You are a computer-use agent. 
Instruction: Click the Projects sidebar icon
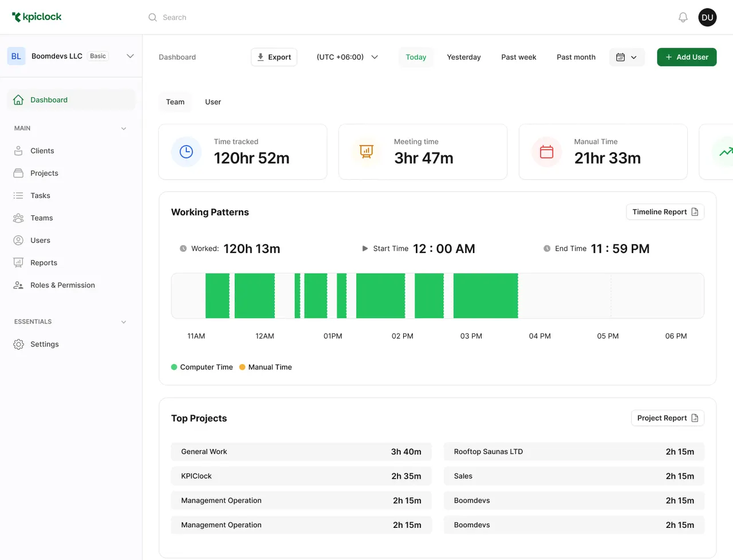[18, 173]
